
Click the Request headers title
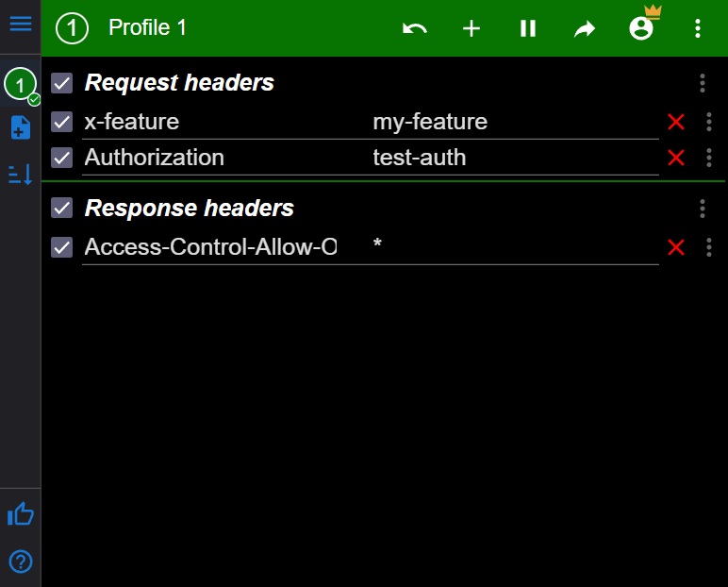(179, 83)
